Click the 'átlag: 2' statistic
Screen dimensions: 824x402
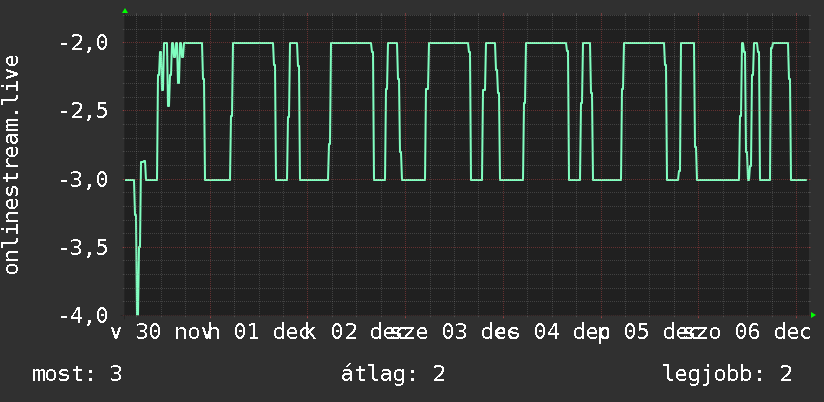click(x=393, y=374)
